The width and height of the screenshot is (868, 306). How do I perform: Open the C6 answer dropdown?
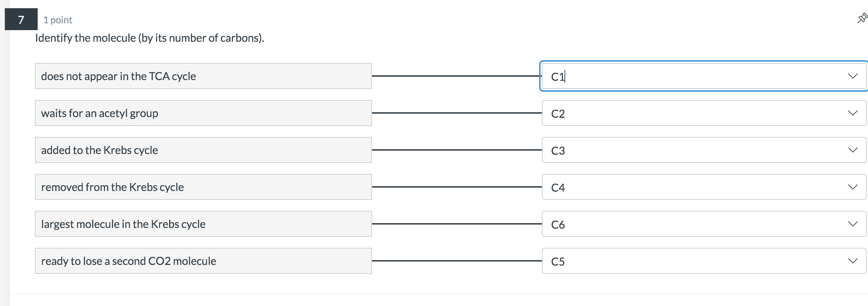pos(853,224)
